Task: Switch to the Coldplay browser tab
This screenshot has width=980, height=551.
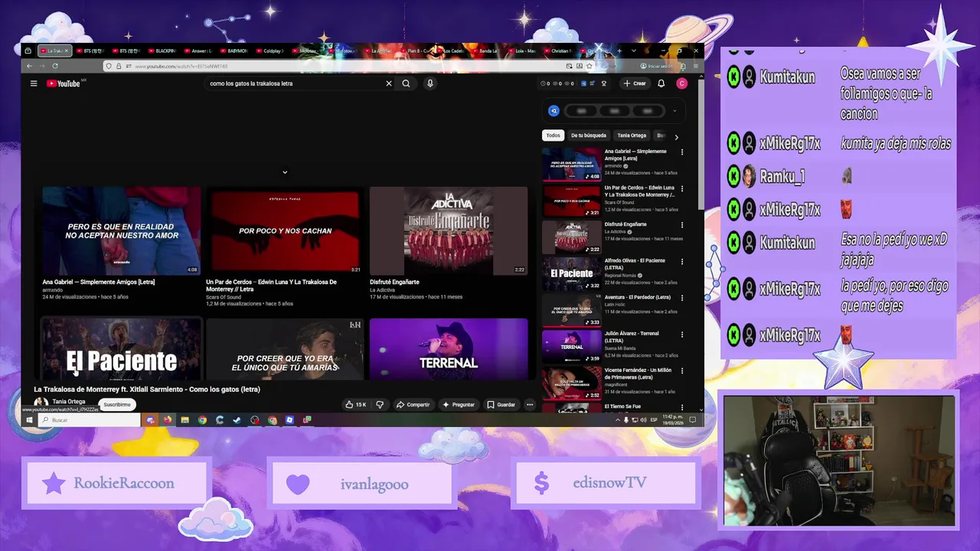Action: [x=270, y=51]
